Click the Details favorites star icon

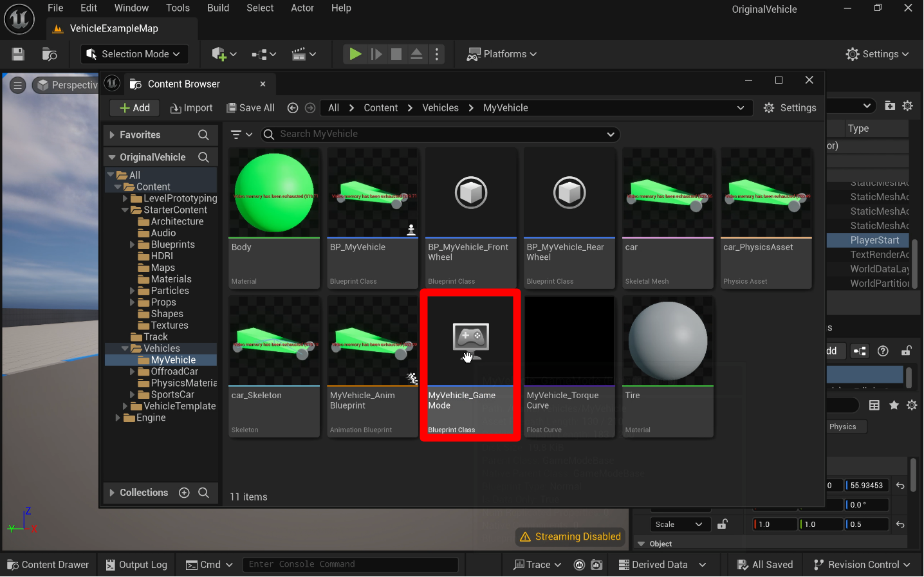pyautogui.click(x=894, y=405)
